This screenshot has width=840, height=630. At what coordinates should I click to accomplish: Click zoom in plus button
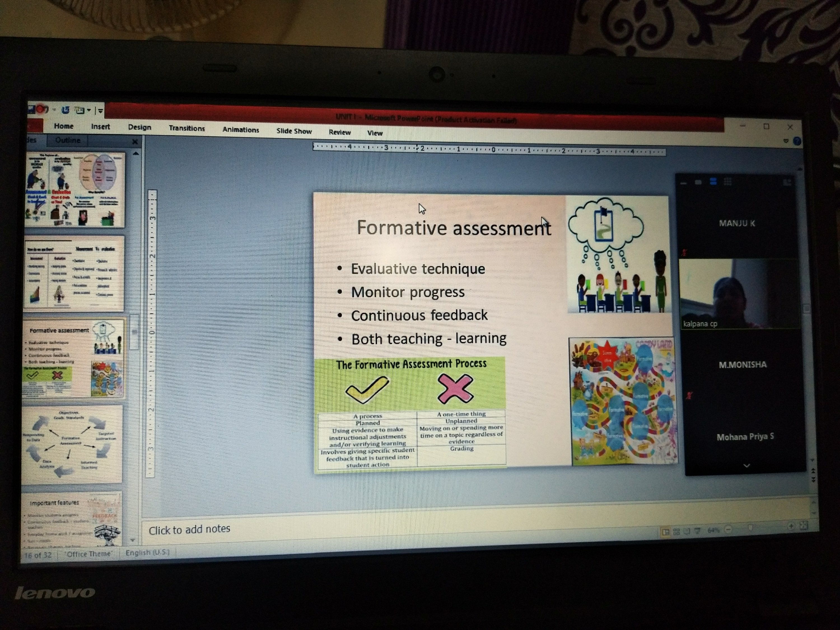(x=791, y=526)
